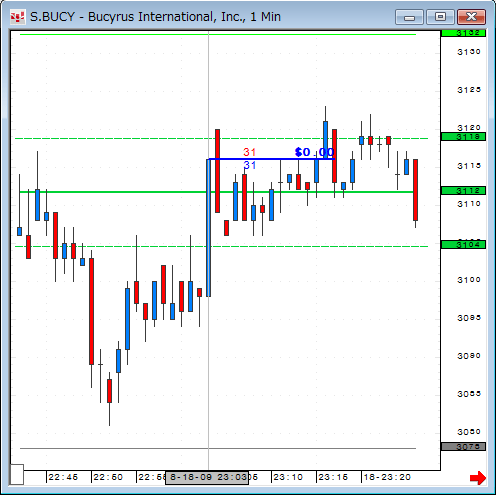
Task: Click the 3118 green price label
Action: pos(463,136)
